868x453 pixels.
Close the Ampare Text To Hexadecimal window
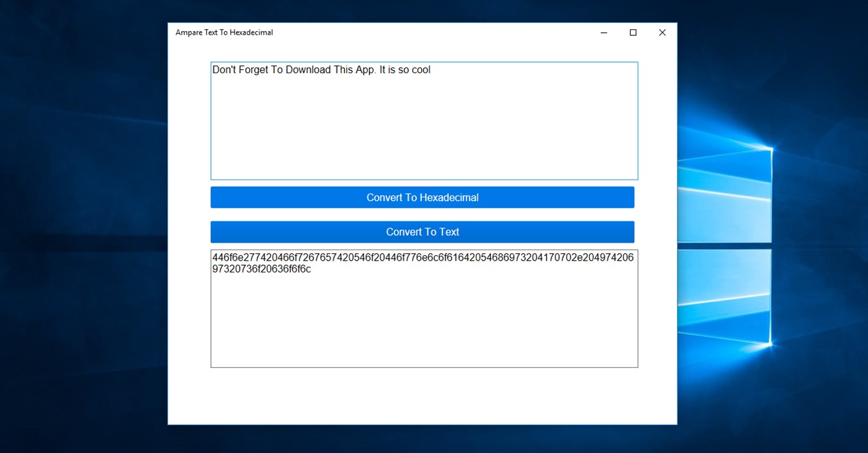[662, 32]
